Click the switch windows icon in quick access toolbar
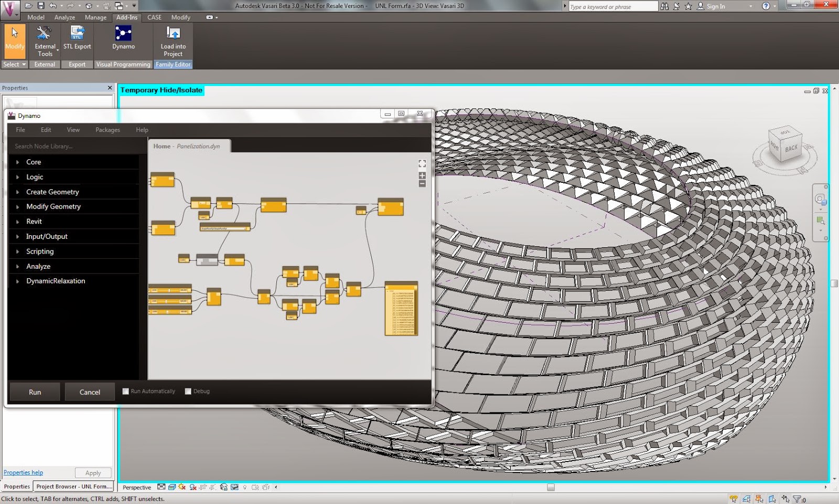 (x=119, y=6)
